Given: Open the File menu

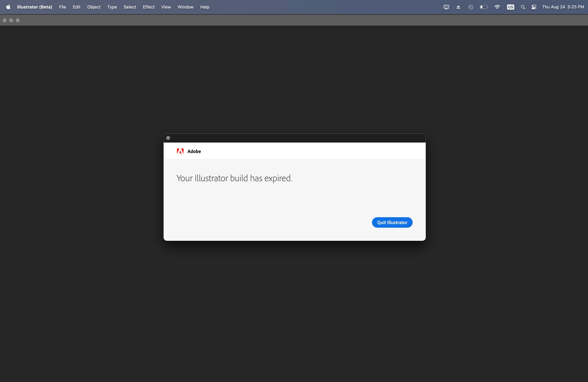Looking at the screenshot, I should tap(62, 7).
